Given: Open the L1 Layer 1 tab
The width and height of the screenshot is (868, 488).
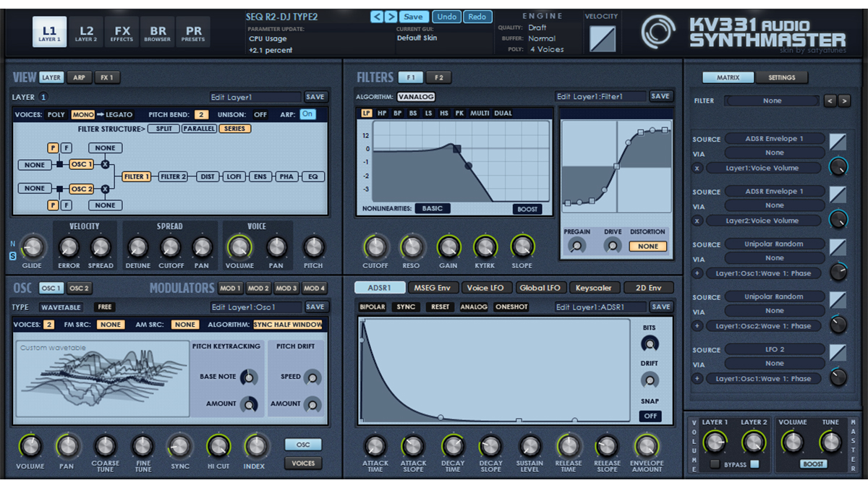Looking at the screenshot, I should [49, 32].
